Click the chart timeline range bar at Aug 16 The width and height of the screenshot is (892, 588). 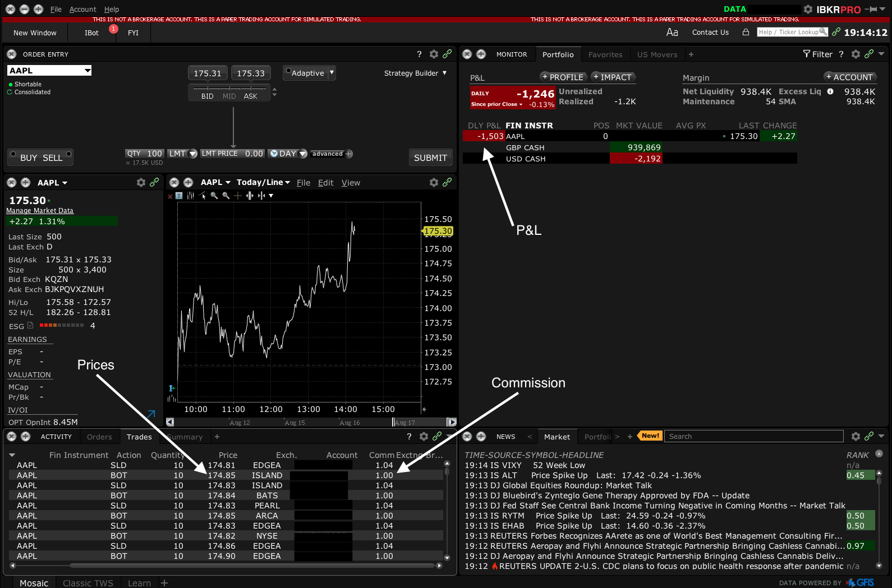point(350,422)
